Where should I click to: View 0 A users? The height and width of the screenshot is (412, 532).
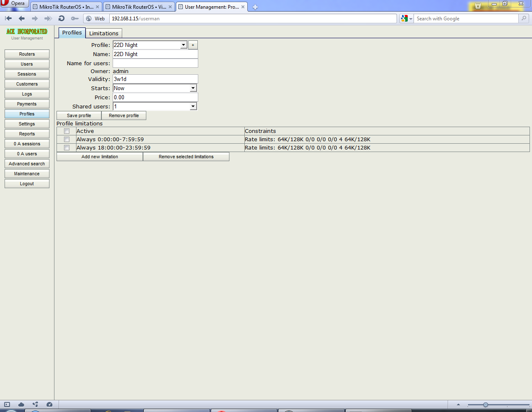point(27,154)
